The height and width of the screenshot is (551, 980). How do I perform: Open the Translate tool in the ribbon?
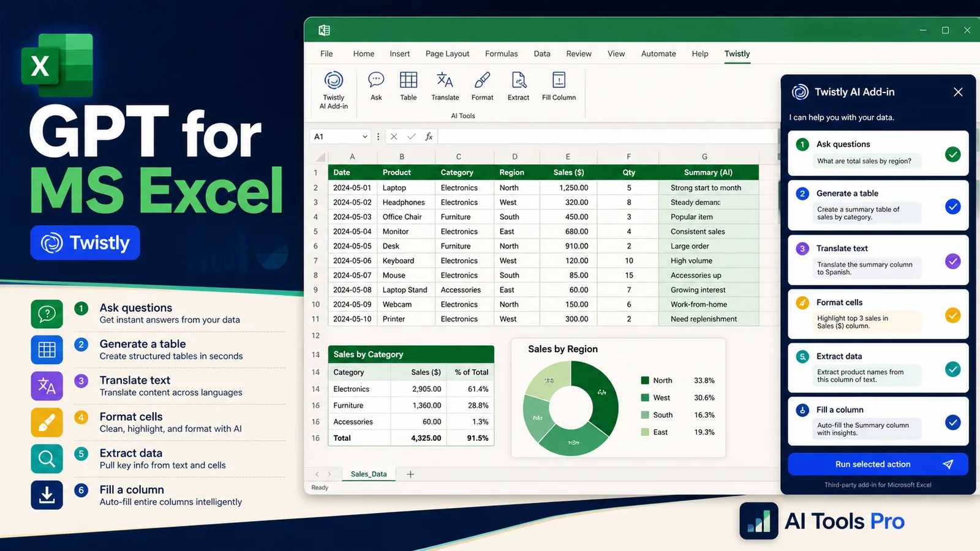click(445, 86)
